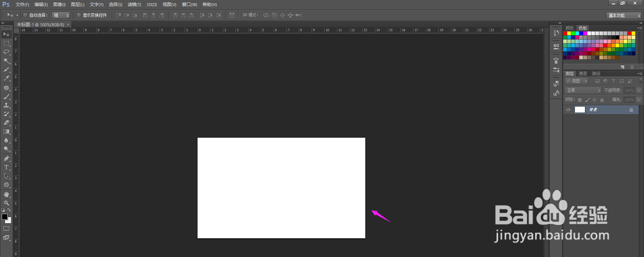Pick the yellow swatch next to red
The width and height of the screenshot is (644, 257).
(569, 34)
